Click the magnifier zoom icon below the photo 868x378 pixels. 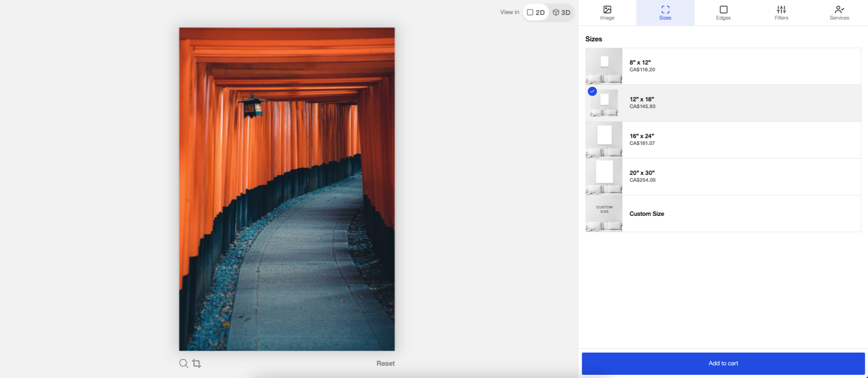(183, 363)
